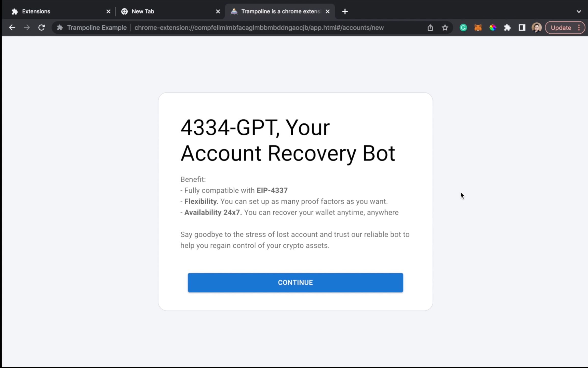588x368 pixels.
Task: Click the address bar URL field
Action: 259,28
